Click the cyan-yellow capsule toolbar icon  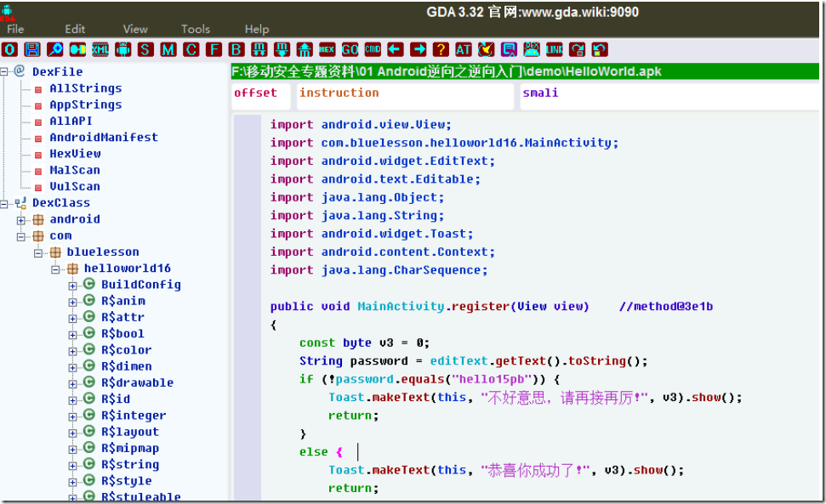77,49
